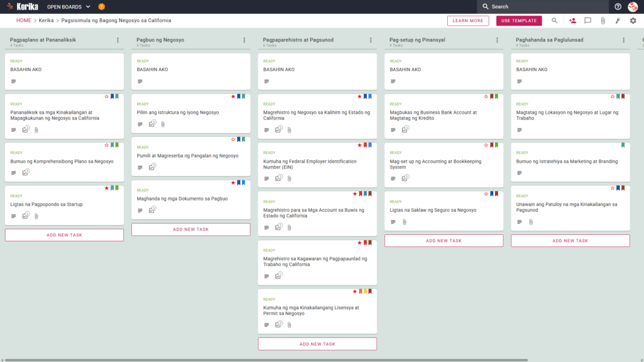This screenshot has width=644, height=362.
Task: Click orange tag on Kumuha ng mga Kinakailangang Lisensya
Action: [360, 292]
